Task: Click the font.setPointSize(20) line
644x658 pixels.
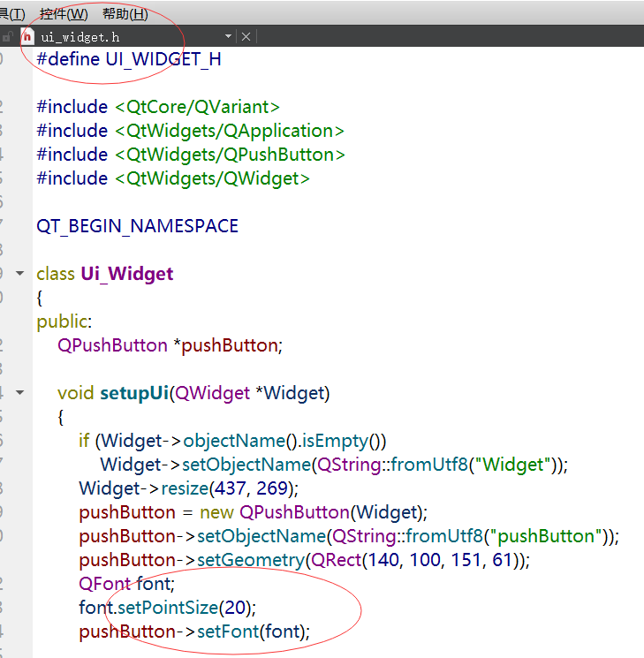Action: [x=168, y=608]
